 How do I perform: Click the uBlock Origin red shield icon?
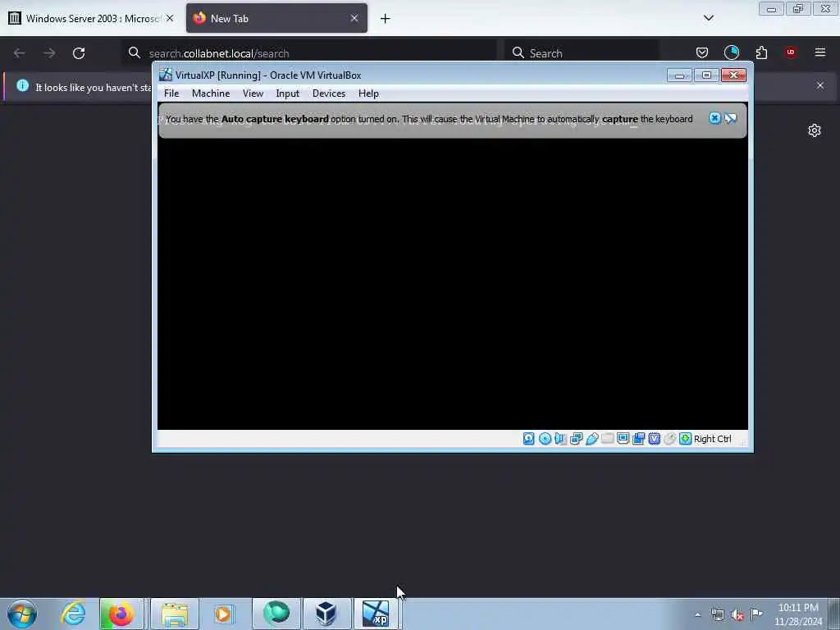point(791,52)
